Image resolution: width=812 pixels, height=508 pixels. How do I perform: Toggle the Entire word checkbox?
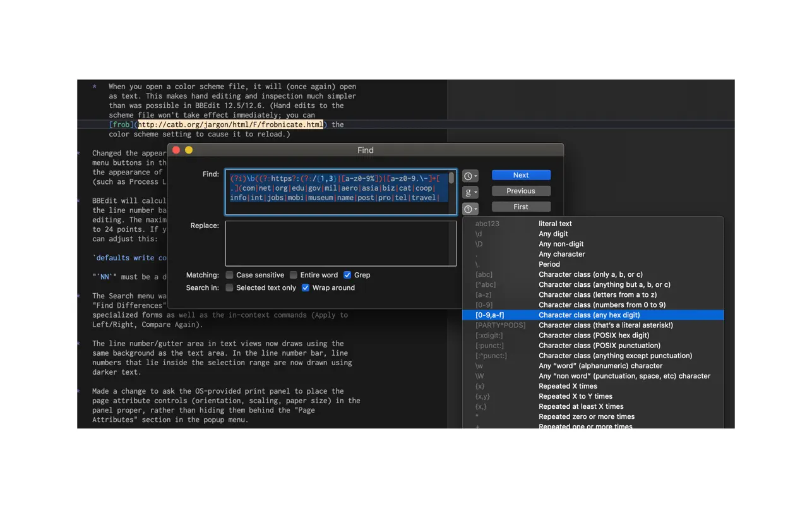294,275
